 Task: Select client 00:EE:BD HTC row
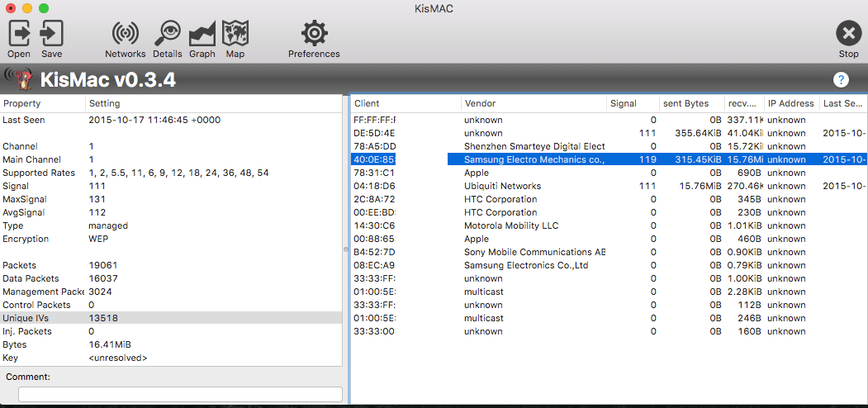pyautogui.click(x=609, y=212)
